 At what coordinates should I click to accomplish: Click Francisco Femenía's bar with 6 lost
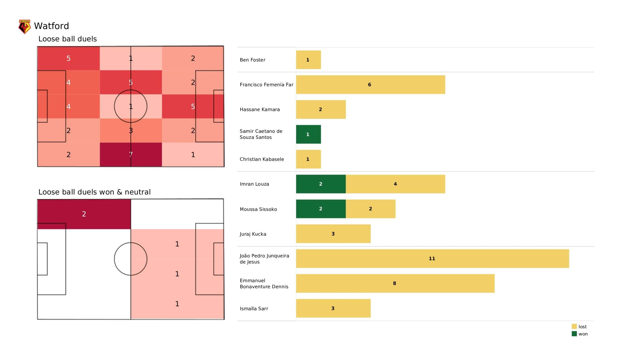point(370,85)
